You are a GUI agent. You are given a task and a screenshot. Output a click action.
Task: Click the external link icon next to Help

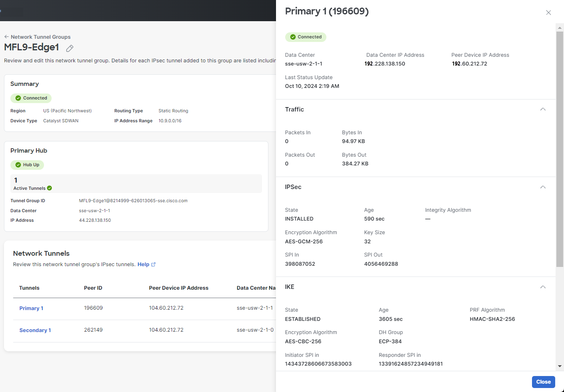pyautogui.click(x=153, y=265)
